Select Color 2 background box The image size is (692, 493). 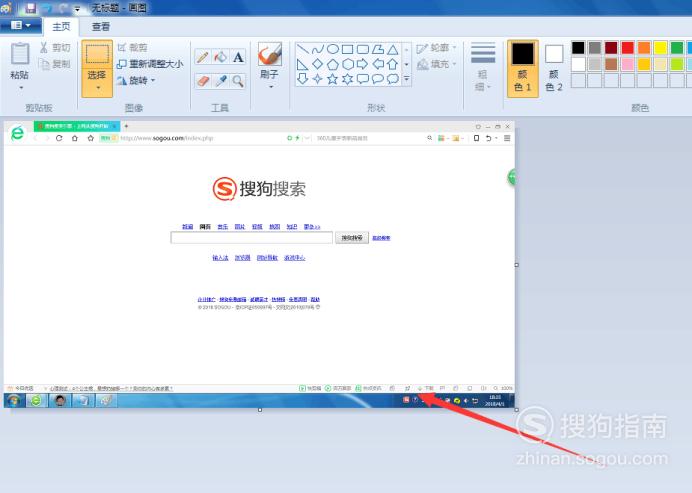pyautogui.click(x=554, y=68)
